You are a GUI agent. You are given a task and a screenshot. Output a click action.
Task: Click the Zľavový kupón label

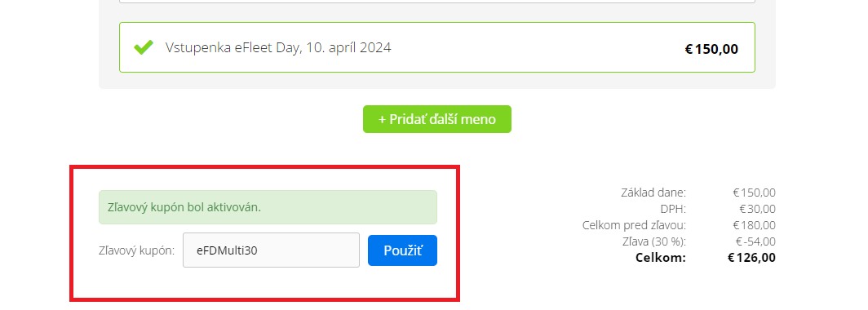pos(137,250)
